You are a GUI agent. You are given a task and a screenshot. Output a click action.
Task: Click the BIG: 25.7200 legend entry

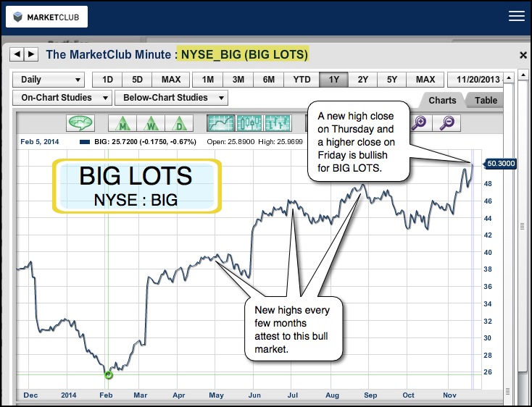click(x=138, y=142)
